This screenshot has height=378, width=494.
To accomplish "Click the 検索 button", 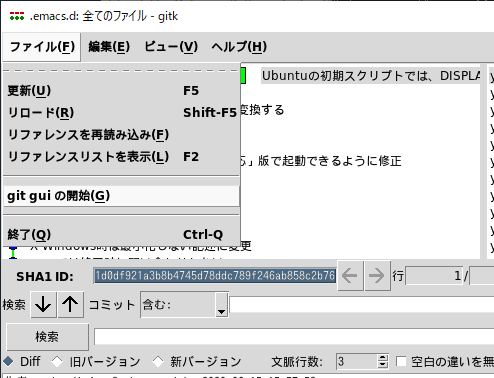I will pyautogui.click(x=47, y=337).
